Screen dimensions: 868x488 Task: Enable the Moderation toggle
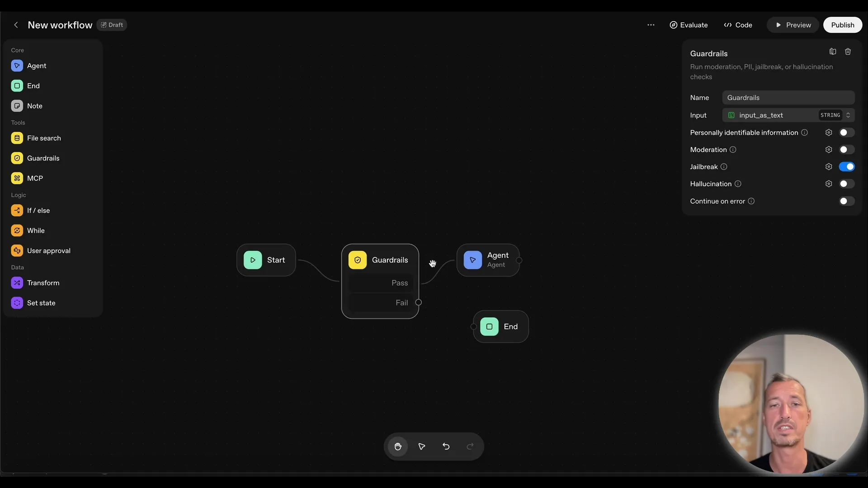click(846, 150)
